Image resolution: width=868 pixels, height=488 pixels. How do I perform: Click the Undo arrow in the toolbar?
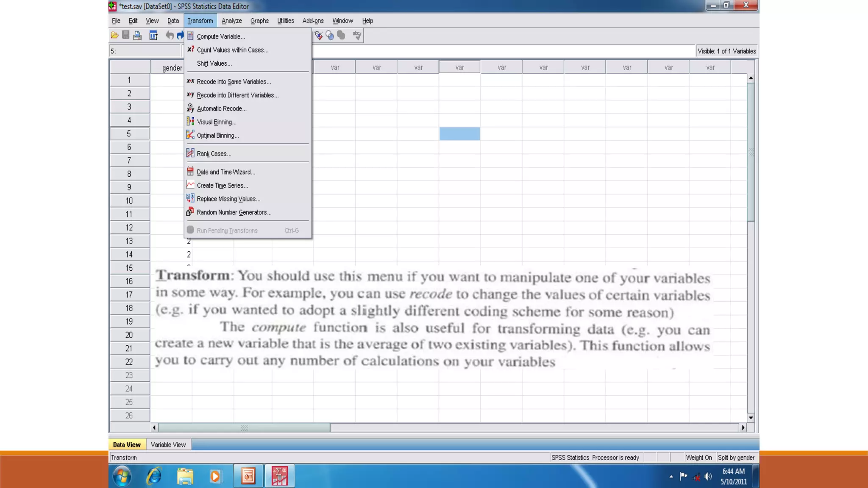pyautogui.click(x=170, y=36)
